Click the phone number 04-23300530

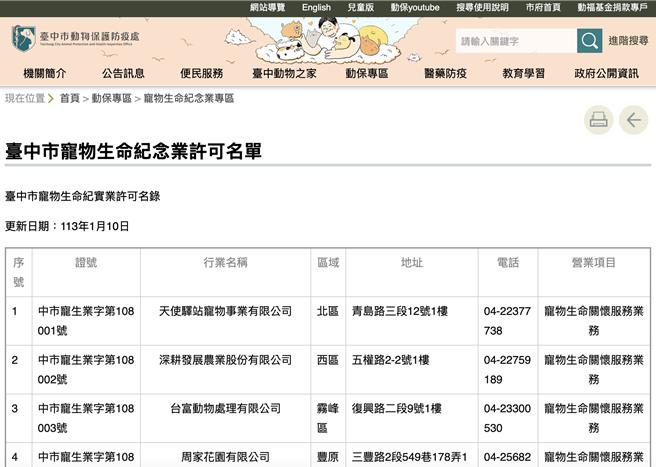click(x=507, y=418)
